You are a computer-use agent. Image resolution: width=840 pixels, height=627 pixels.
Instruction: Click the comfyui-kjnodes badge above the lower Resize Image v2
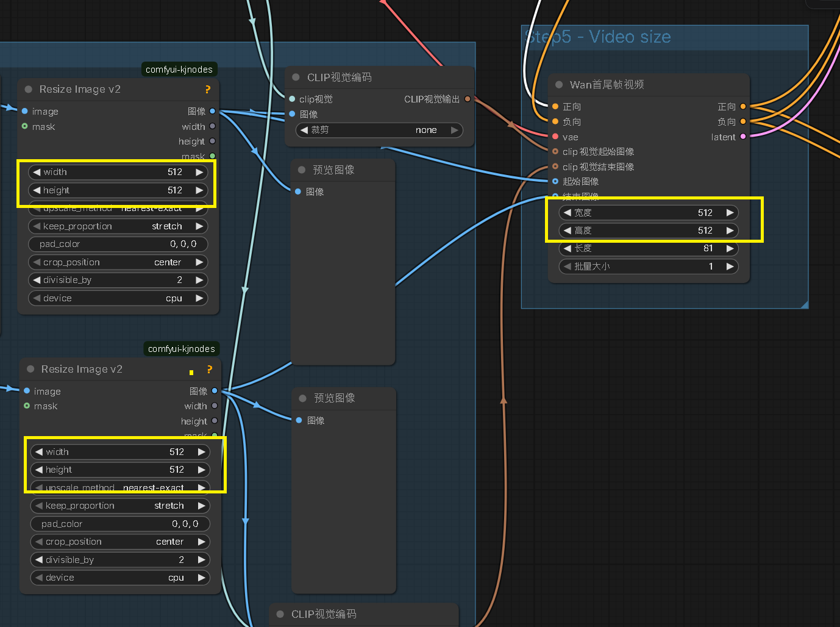coord(182,349)
